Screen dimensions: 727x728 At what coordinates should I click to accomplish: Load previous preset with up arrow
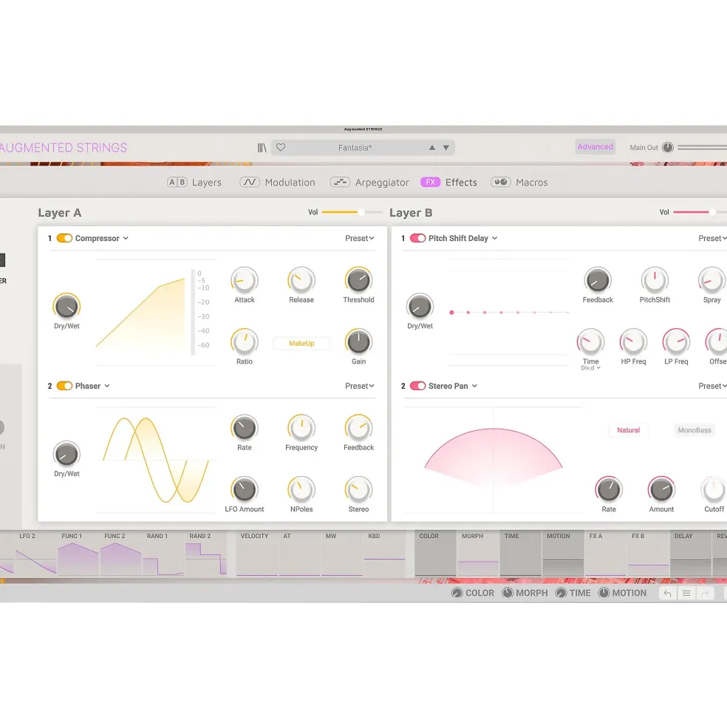[432, 148]
